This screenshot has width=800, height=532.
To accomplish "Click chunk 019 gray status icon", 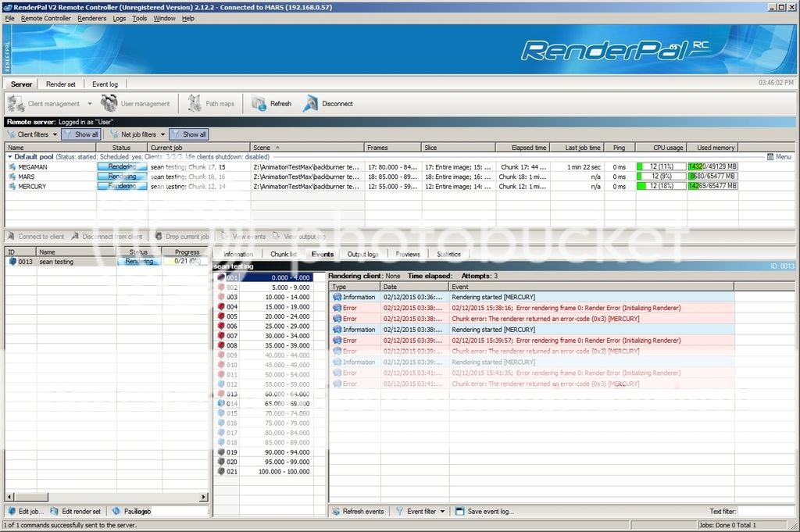I will tap(221, 452).
